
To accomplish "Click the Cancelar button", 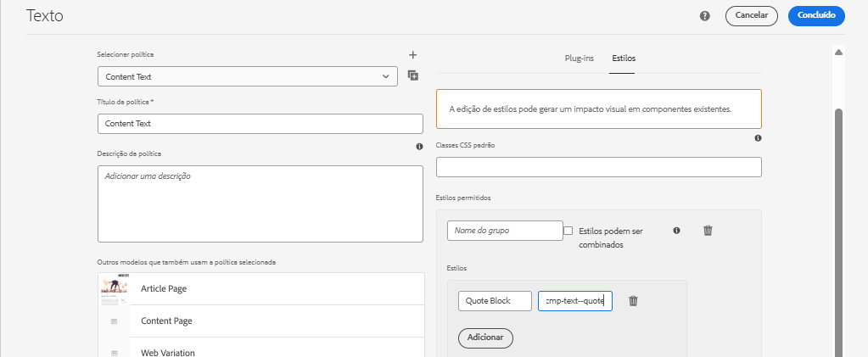I will click(x=752, y=15).
